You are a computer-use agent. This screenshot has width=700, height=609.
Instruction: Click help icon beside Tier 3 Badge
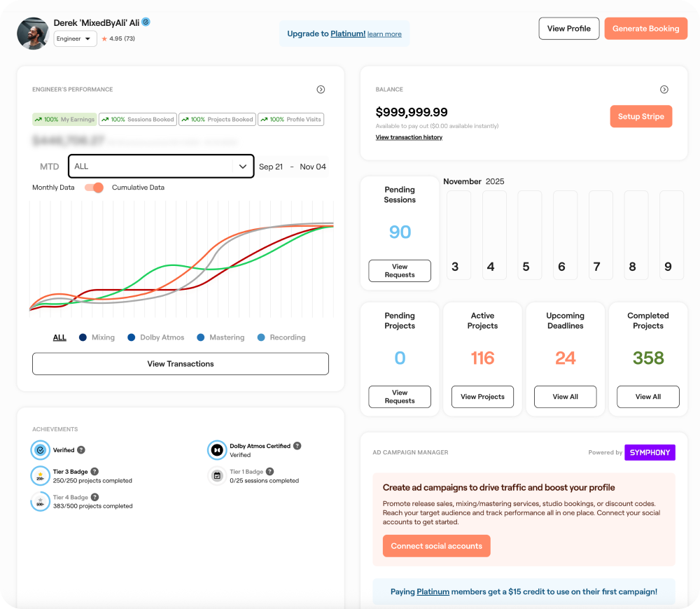(x=94, y=472)
